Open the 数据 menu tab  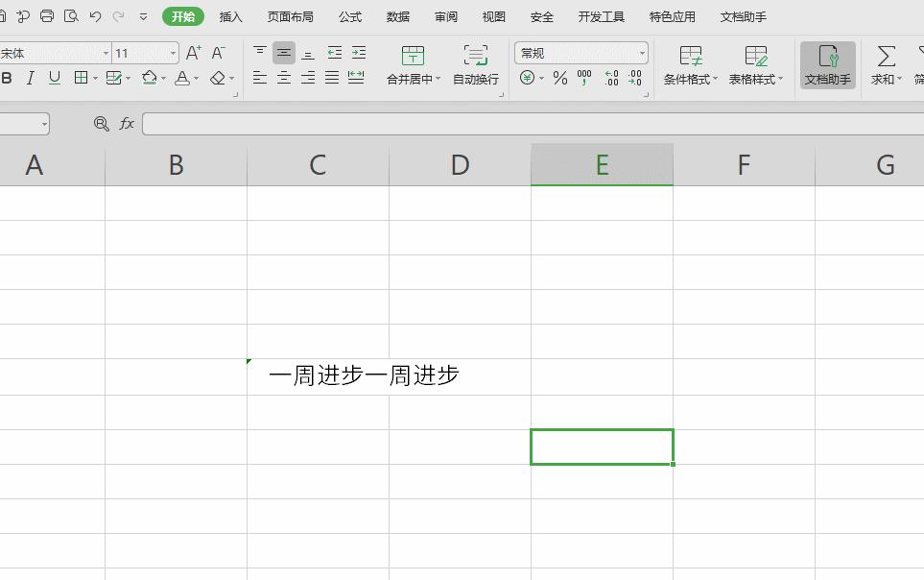point(397,16)
